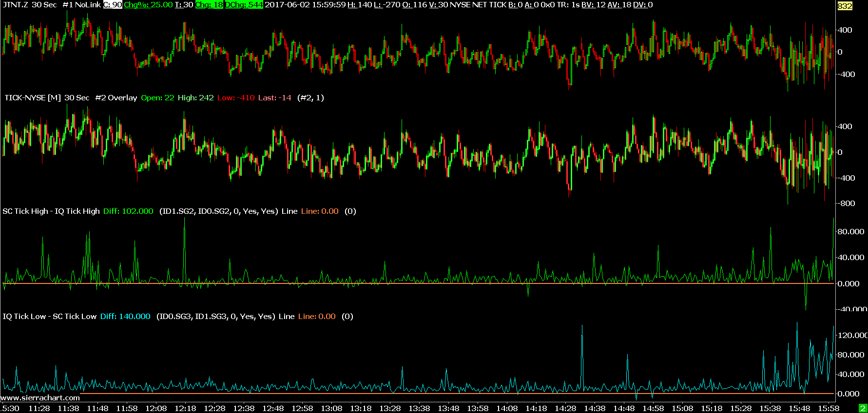Click the green '2' box in the corner
The image size is (868, 413).
(x=863, y=409)
